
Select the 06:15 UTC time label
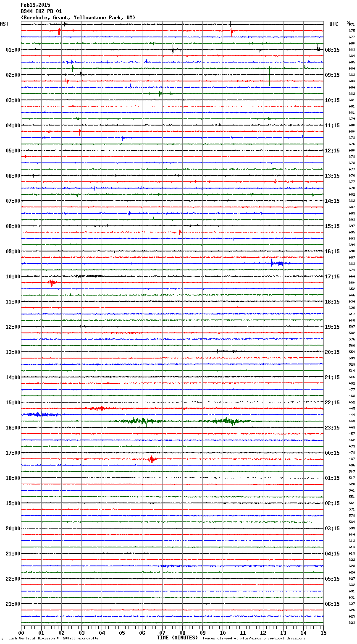pos(332,604)
